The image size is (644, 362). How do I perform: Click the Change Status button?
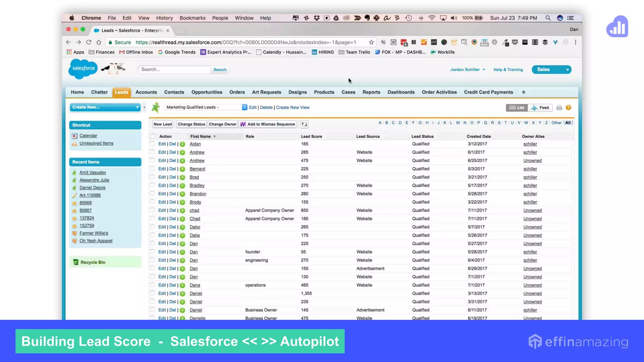[x=191, y=124]
